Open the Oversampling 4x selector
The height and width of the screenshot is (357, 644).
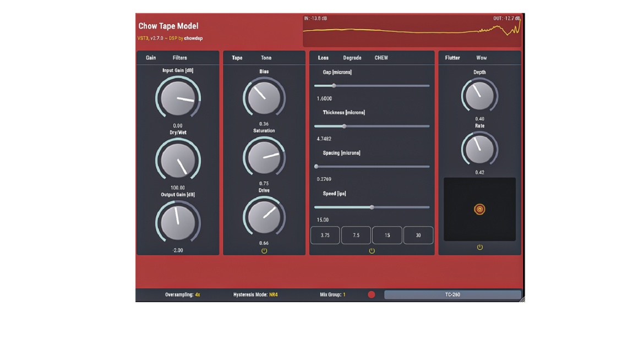click(x=182, y=295)
